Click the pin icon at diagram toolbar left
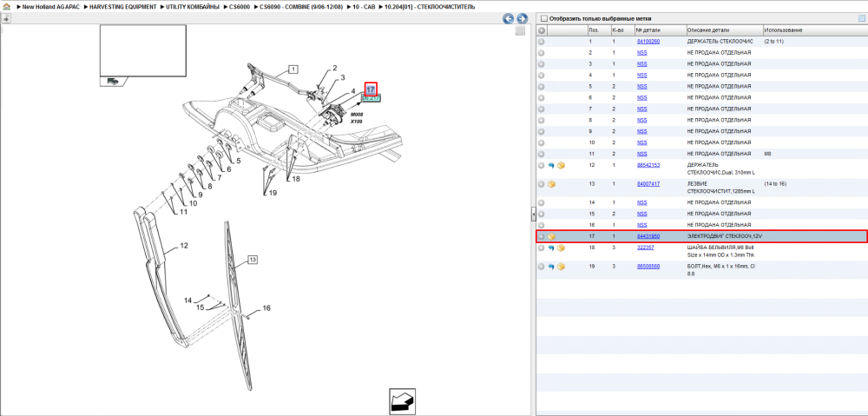 point(5,18)
